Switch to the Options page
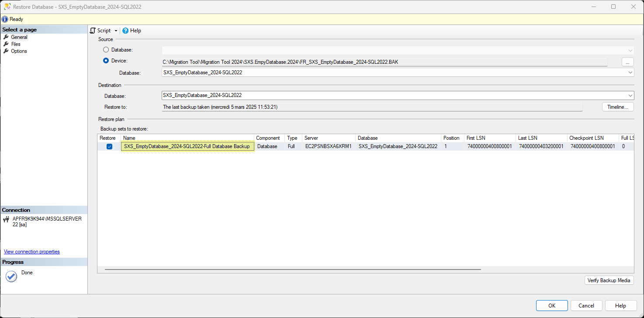Screen dimensions: 644x318 pyautogui.click(x=19, y=51)
